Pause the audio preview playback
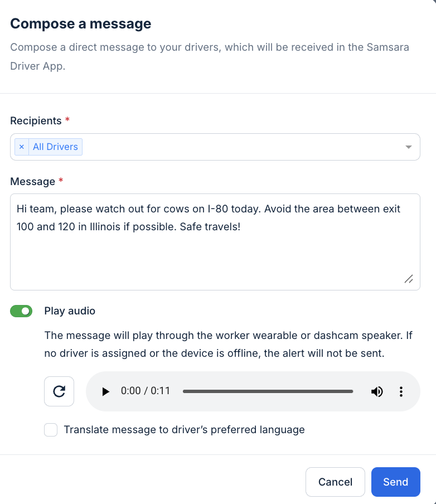 (106, 391)
